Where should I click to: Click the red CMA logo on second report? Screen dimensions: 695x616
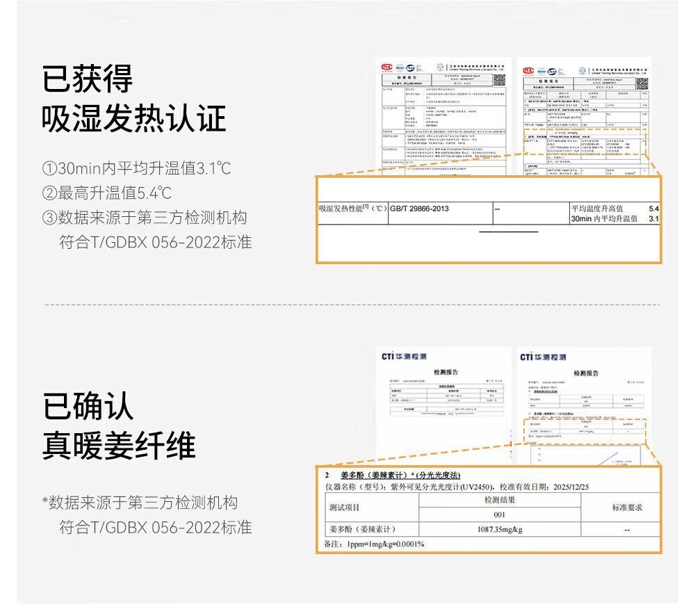coord(528,71)
